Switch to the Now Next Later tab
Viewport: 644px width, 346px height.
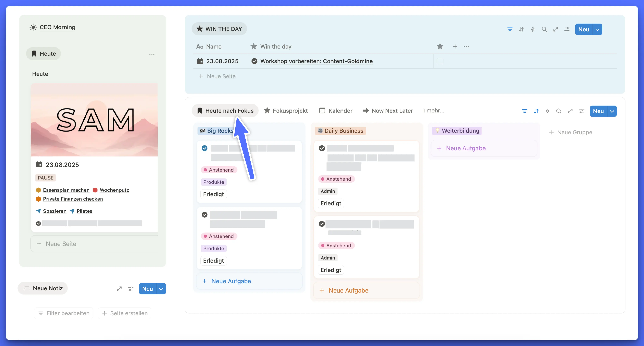(x=388, y=111)
